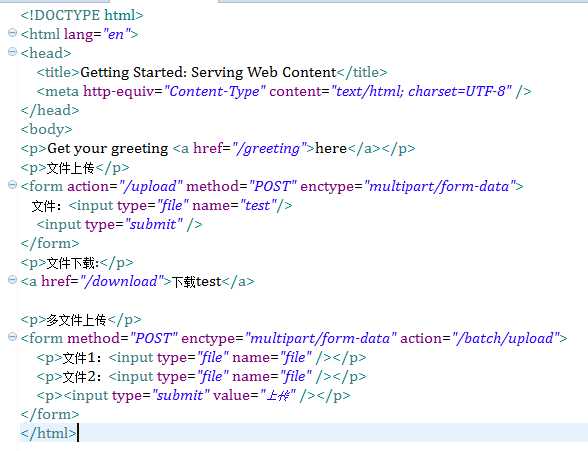
Task: Click the 'Get your greeting' text
Action: (x=108, y=149)
